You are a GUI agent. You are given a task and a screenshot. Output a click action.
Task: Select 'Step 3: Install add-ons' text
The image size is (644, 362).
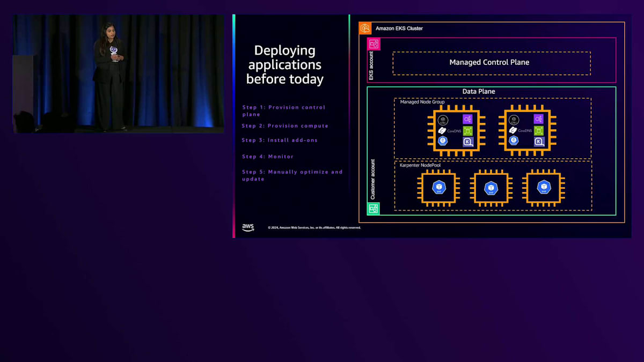pyautogui.click(x=280, y=140)
